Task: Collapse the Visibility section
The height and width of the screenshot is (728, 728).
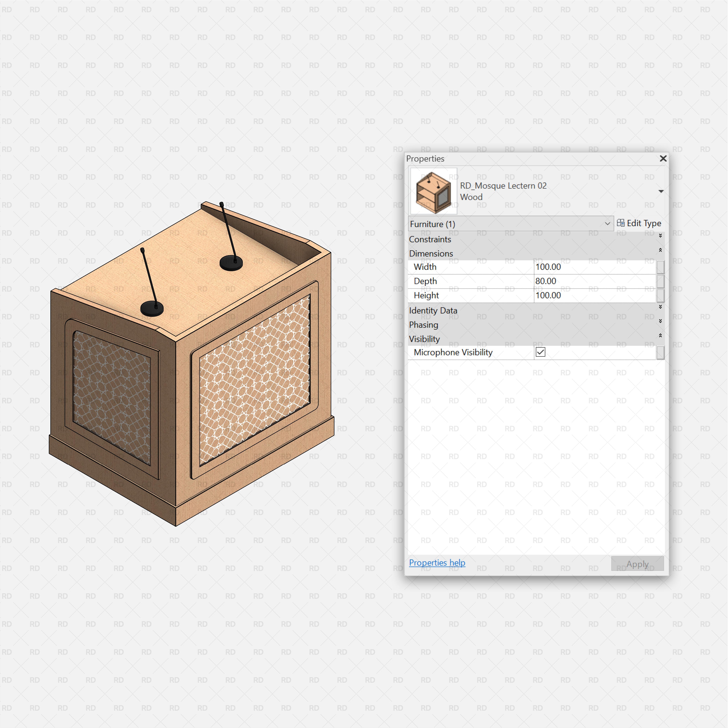Action: tap(660, 335)
